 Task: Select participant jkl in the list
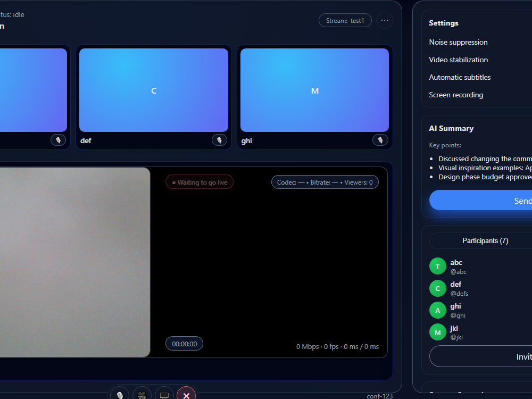480,332
